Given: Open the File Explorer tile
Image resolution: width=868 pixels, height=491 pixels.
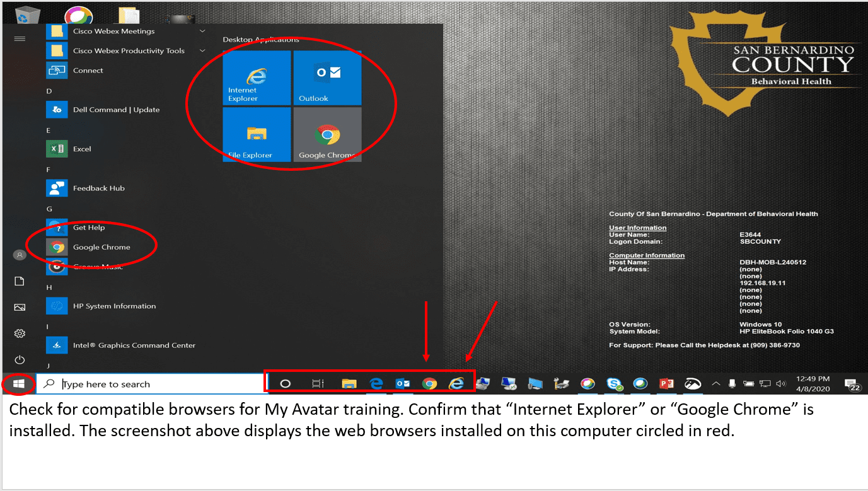Looking at the screenshot, I should [257, 134].
